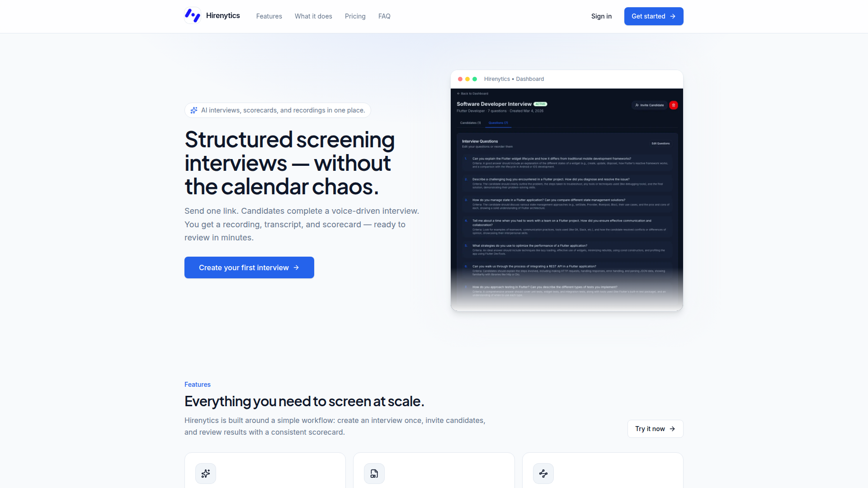Click the AI interviews, scorecards, and recordings badge
The image size is (868, 488).
278,110
